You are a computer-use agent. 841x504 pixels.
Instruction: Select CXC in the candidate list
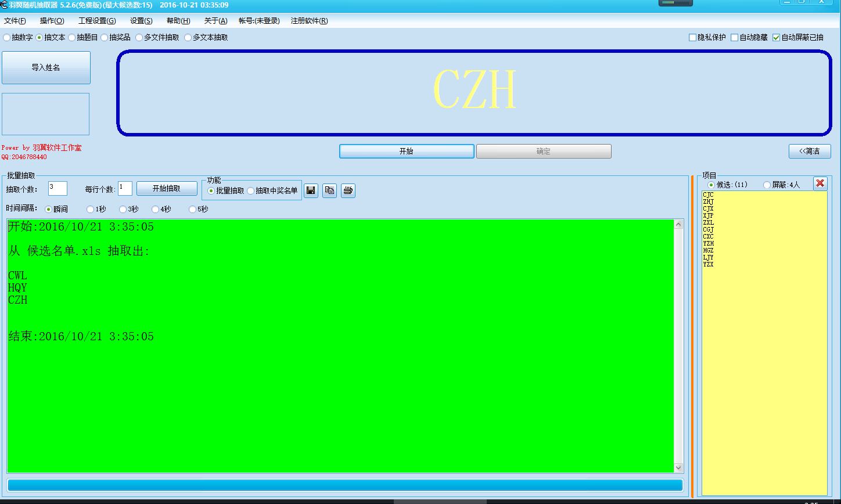tap(708, 237)
